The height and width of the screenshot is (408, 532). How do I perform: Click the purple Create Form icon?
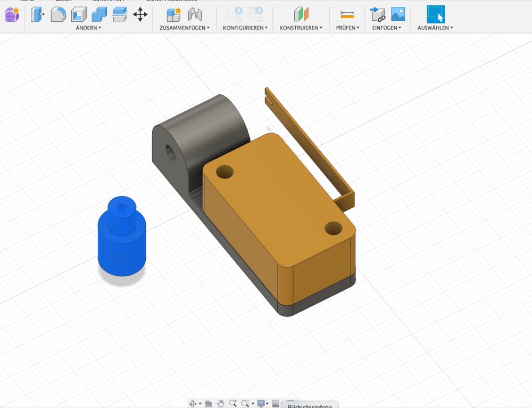[12, 14]
